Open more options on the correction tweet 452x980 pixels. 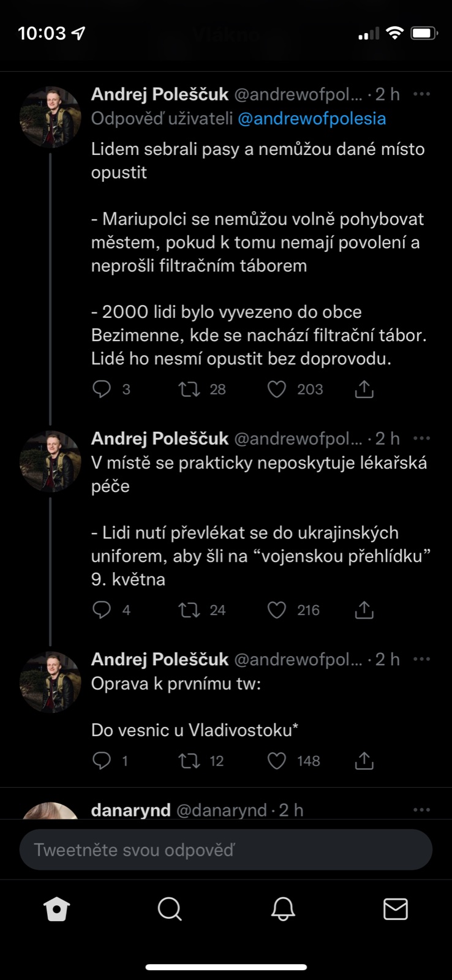tap(422, 660)
